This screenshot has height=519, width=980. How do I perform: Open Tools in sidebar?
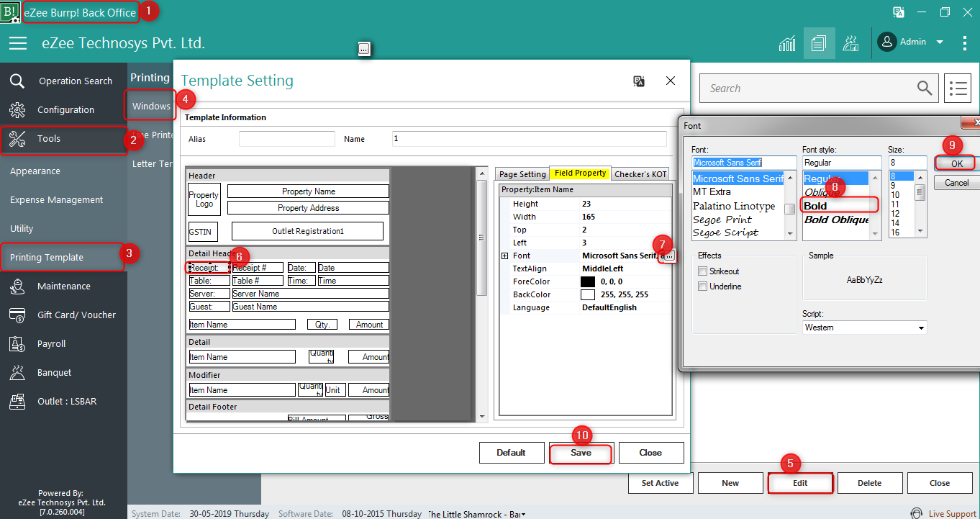point(64,139)
